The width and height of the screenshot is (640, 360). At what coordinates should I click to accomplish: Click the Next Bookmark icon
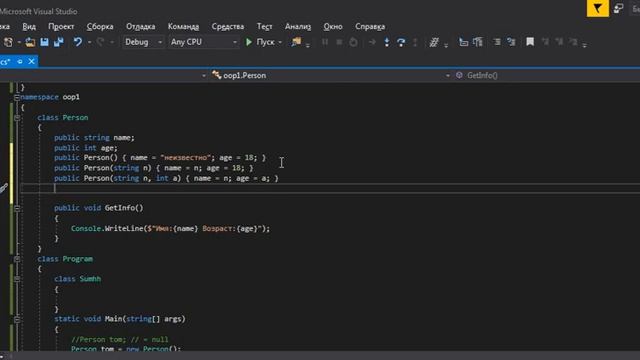pos(559,42)
